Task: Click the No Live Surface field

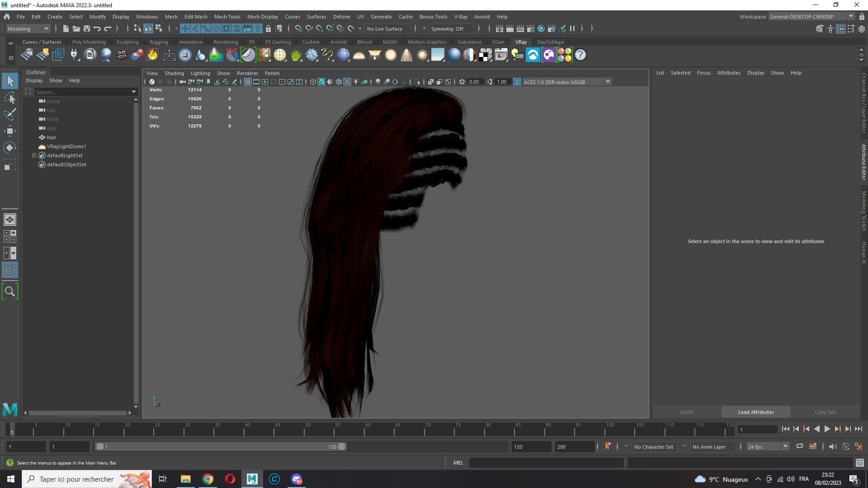Action: click(x=387, y=29)
